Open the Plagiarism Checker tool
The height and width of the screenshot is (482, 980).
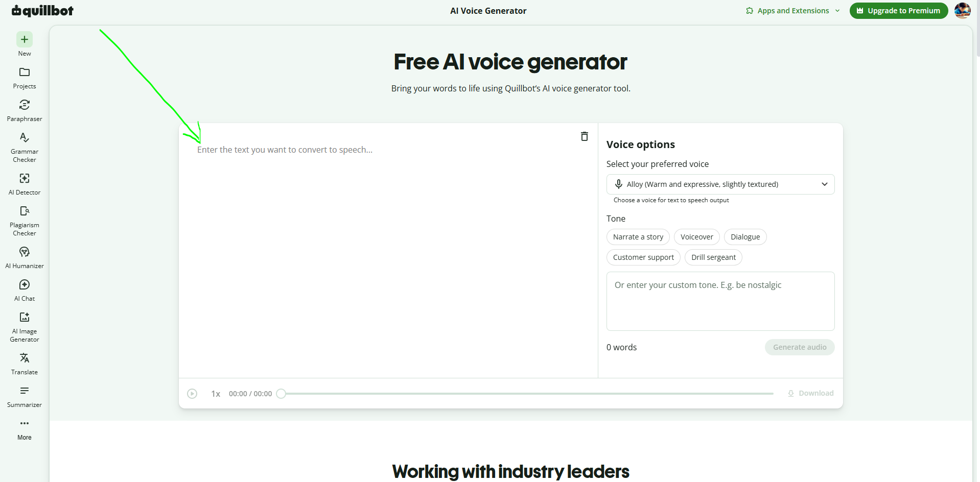[x=25, y=221]
